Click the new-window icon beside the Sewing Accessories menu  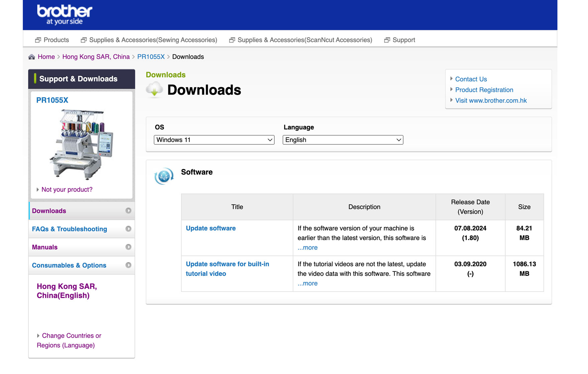84,40
